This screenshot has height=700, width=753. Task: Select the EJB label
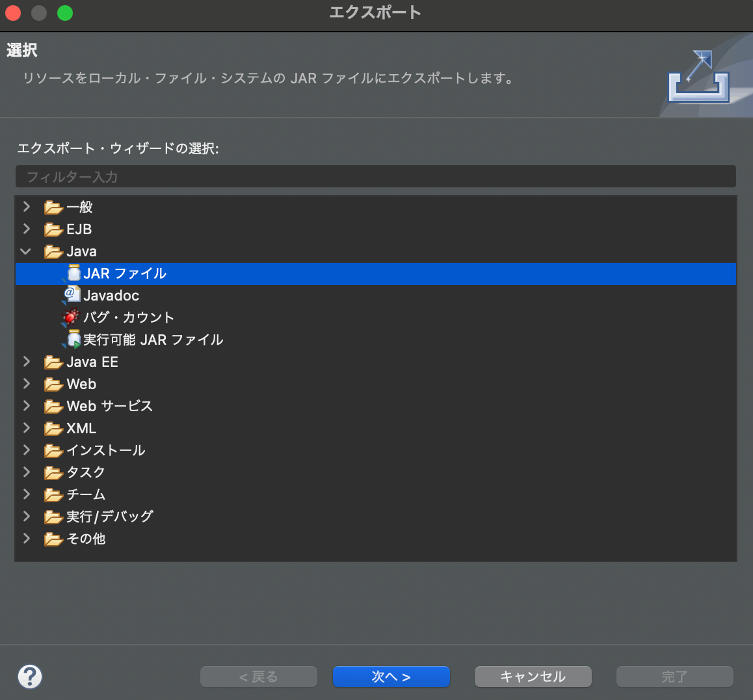(79, 229)
